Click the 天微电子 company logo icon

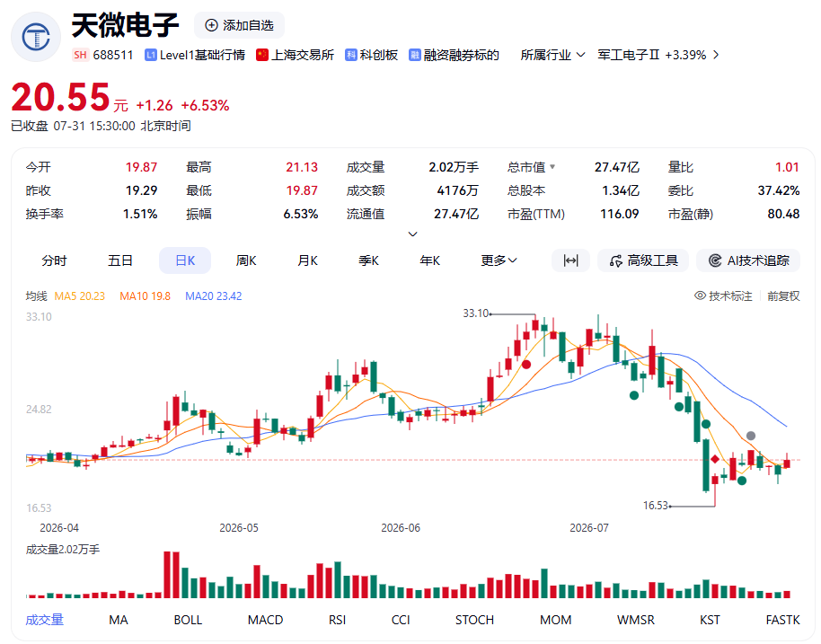(x=36, y=37)
